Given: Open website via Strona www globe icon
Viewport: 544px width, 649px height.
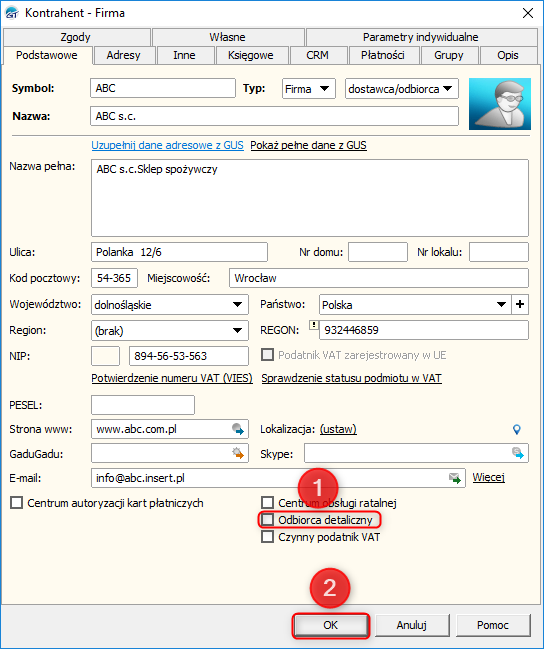Looking at the screenshot, I should tap(238, 429).
